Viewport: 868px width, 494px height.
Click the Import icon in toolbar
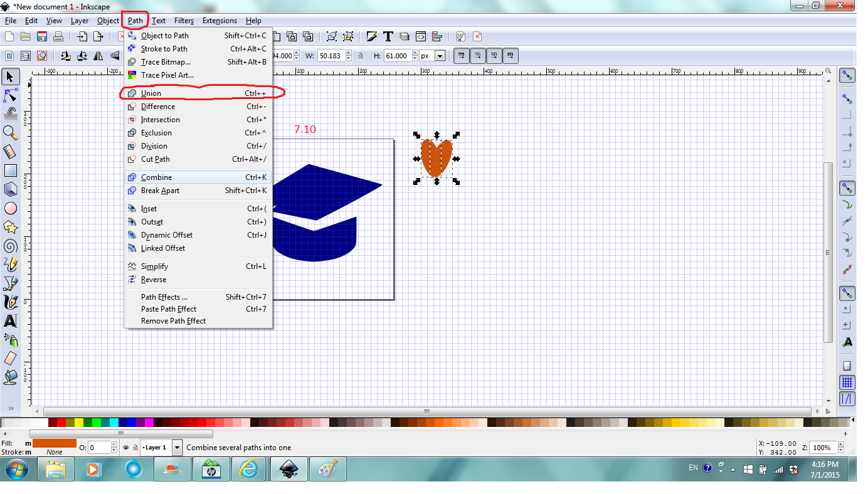(x=82, y=36)
